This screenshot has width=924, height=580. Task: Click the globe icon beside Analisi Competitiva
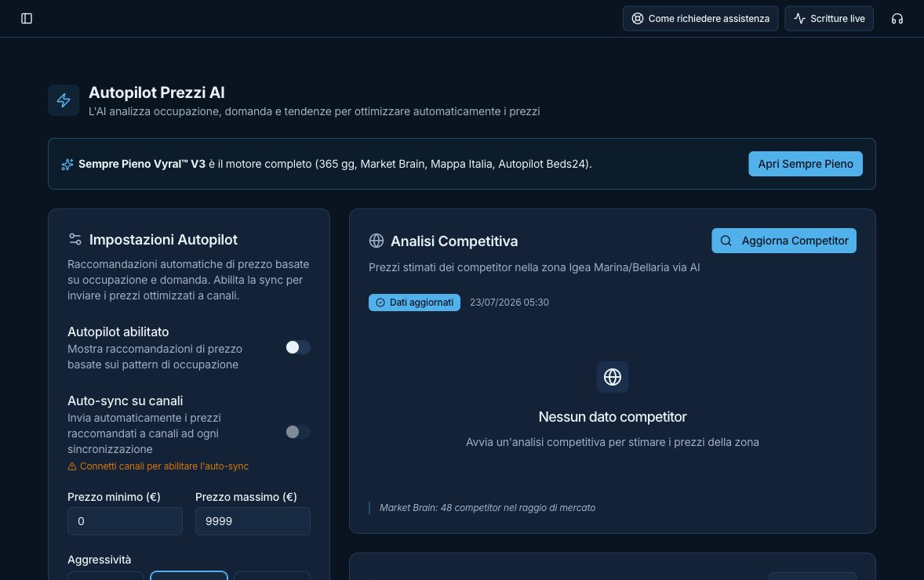coord(376,241)
